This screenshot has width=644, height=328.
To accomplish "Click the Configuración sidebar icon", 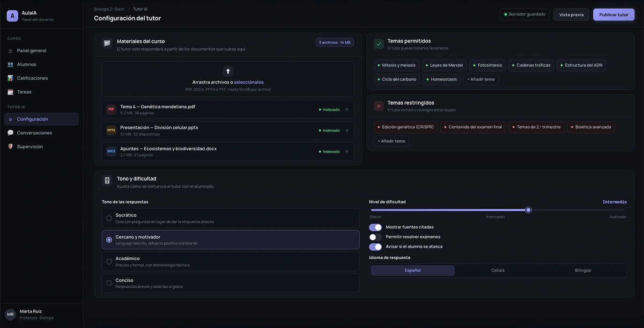I will (x=10, y=119).
